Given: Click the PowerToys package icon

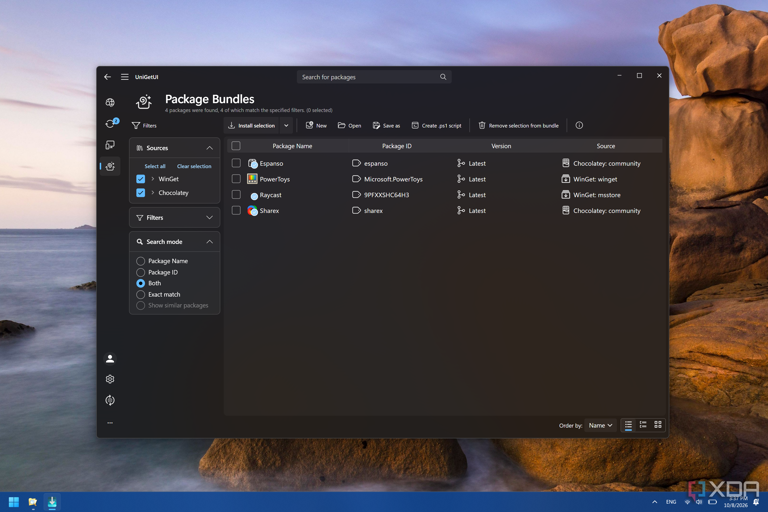Looking at the screenshot, I should tap(252, 179).
